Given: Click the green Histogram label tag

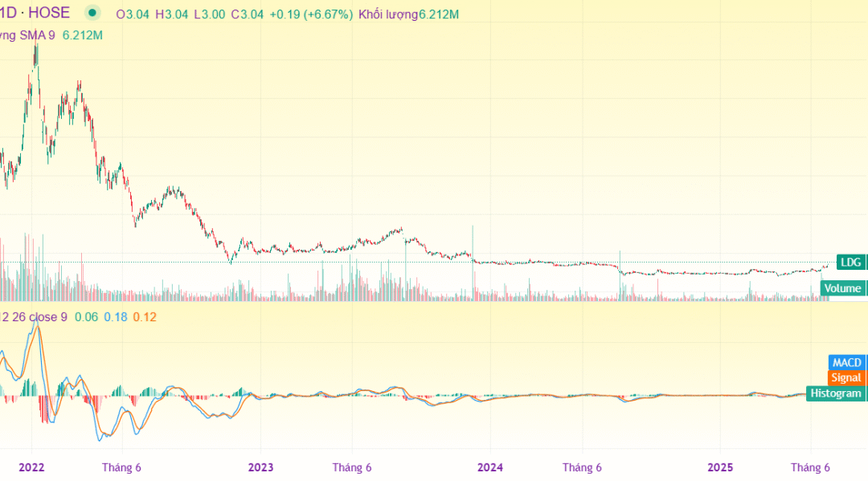Looking at the screenshot, I should (836, 393).
